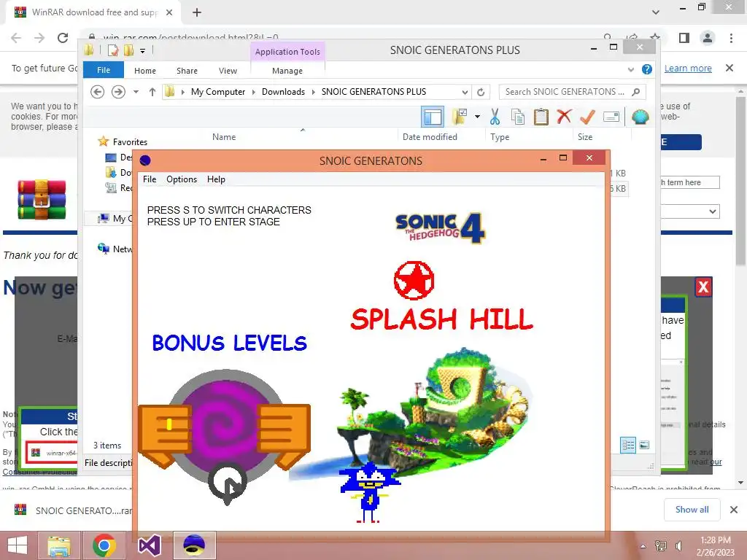Click the volume speaker tray icon
This screenshot has height=560, width=747.
pos(678,545)
